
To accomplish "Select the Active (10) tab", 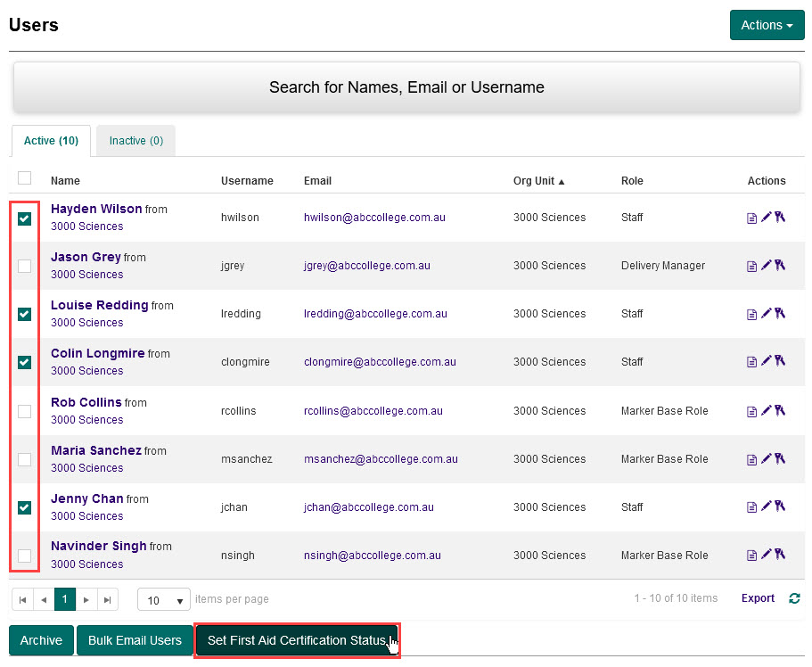I will click(x=51, y=141).
